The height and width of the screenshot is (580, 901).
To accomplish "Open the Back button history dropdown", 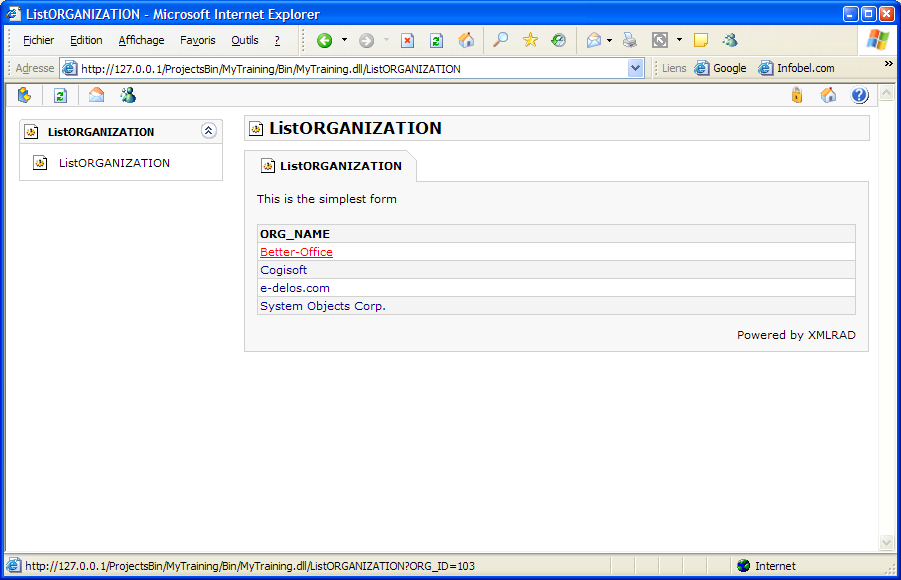I will coord(344,41).
